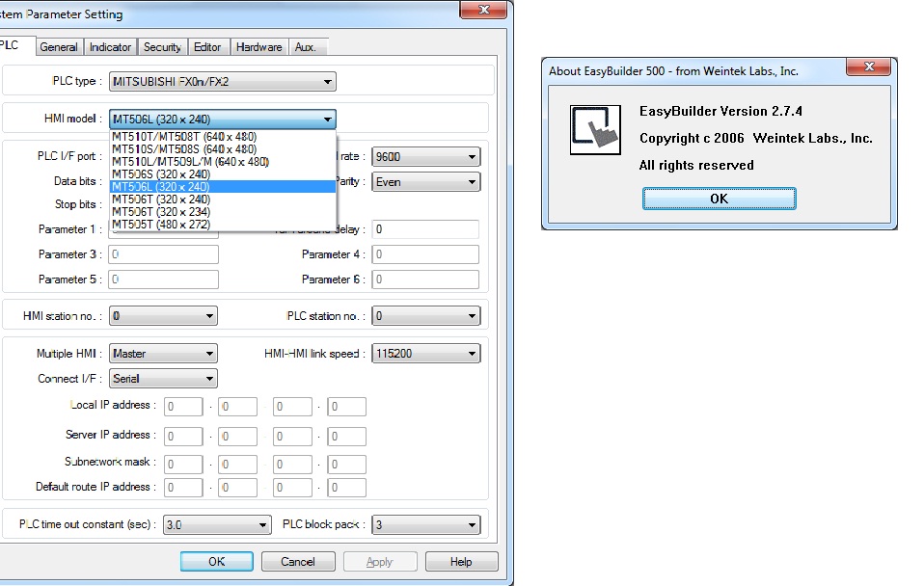The height and width of the screenshot is (586, 924).
Task: Expand the Parity dropdown set to Even
Action: 472,182
